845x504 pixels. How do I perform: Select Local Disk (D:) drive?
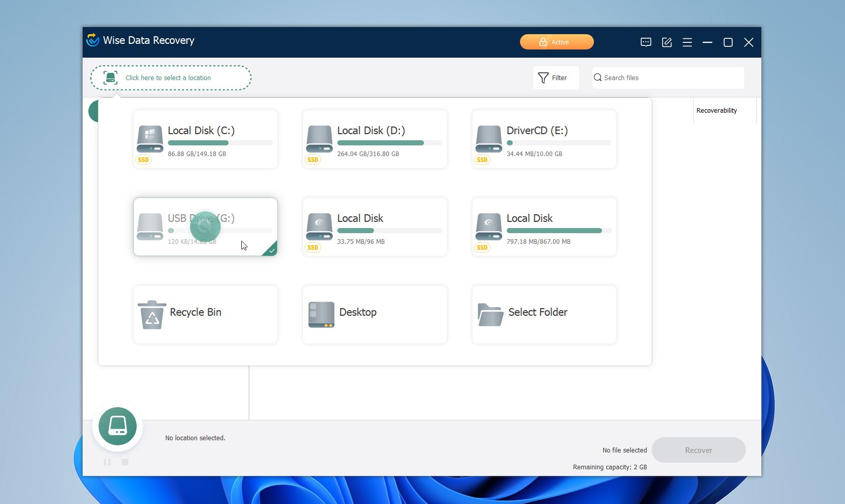pyautogui.click(x=375, y=139)
